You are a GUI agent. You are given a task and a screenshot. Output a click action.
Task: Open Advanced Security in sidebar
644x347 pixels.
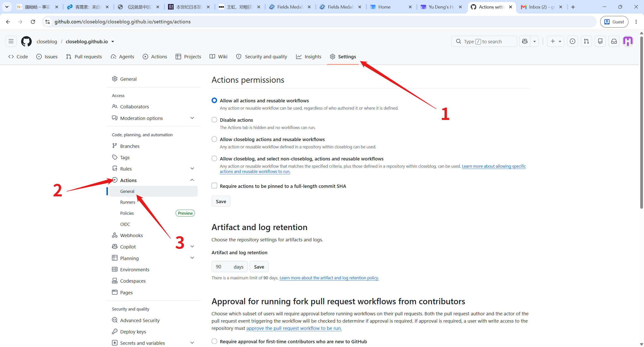153,320
